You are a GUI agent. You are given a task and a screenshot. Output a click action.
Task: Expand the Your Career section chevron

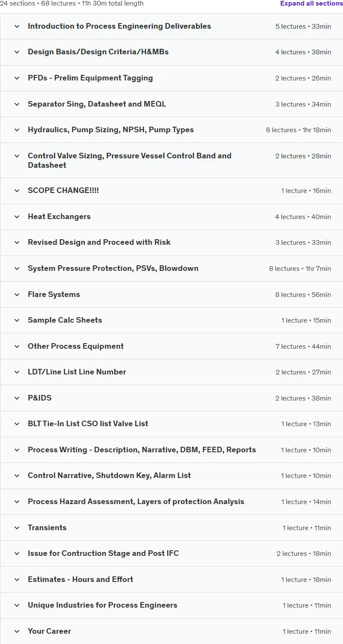(x=17, y=632)
